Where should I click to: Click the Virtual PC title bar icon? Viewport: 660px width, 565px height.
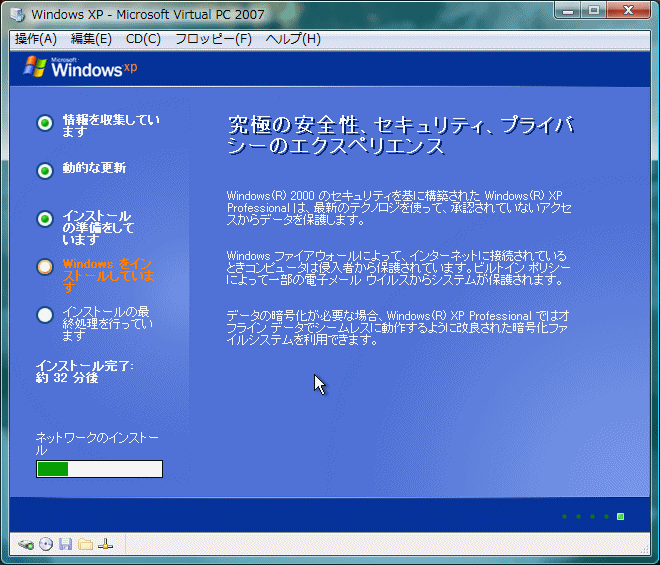[17, 14]
